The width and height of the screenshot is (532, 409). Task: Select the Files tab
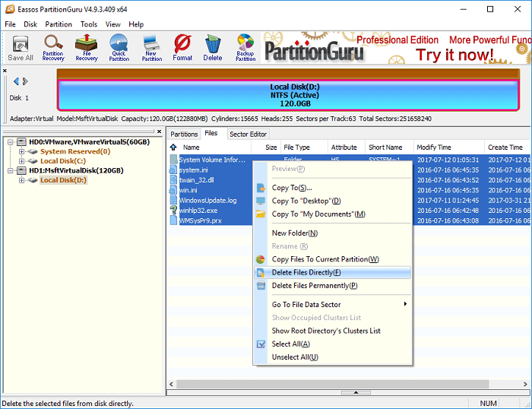(211, 133)
